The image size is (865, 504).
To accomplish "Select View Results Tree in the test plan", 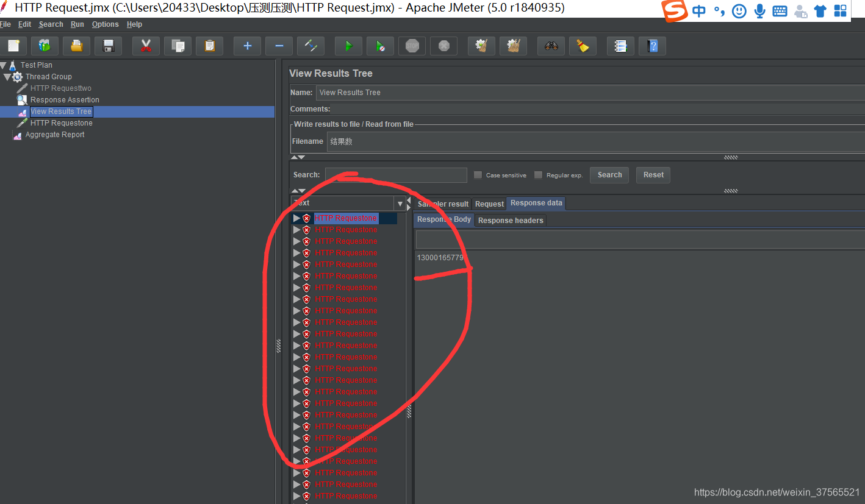I will click(61, 112).
